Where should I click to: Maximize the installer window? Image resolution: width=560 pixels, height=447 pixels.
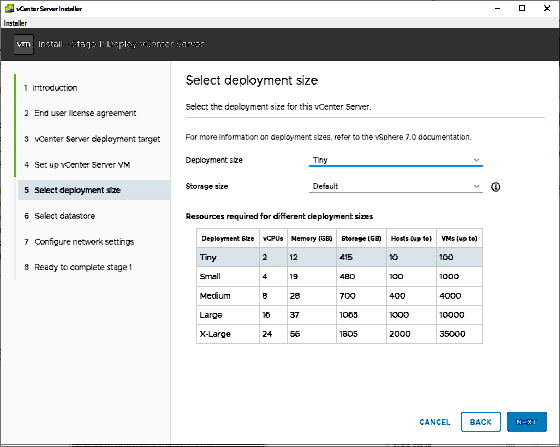(522, 8)
